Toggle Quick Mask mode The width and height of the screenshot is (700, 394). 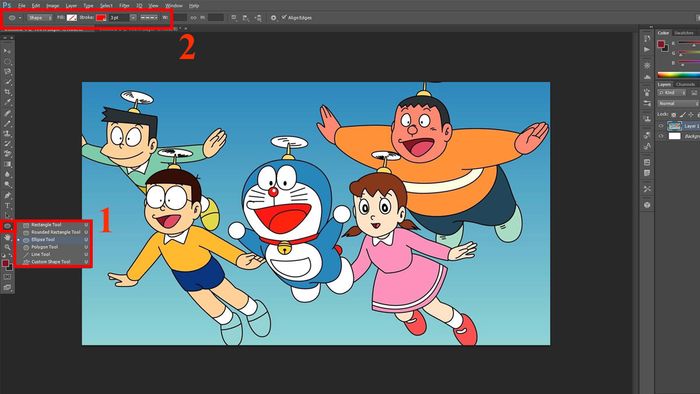coord(7,277)
